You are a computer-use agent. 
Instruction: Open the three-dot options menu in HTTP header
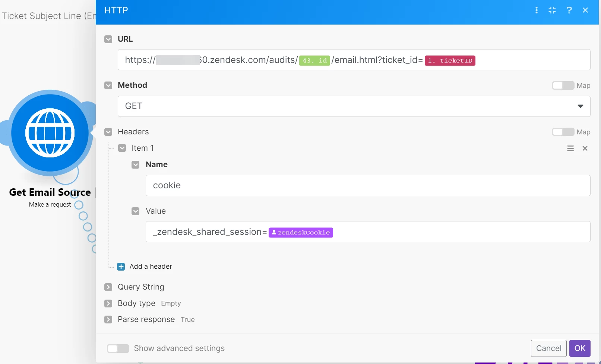coord(537,10)
